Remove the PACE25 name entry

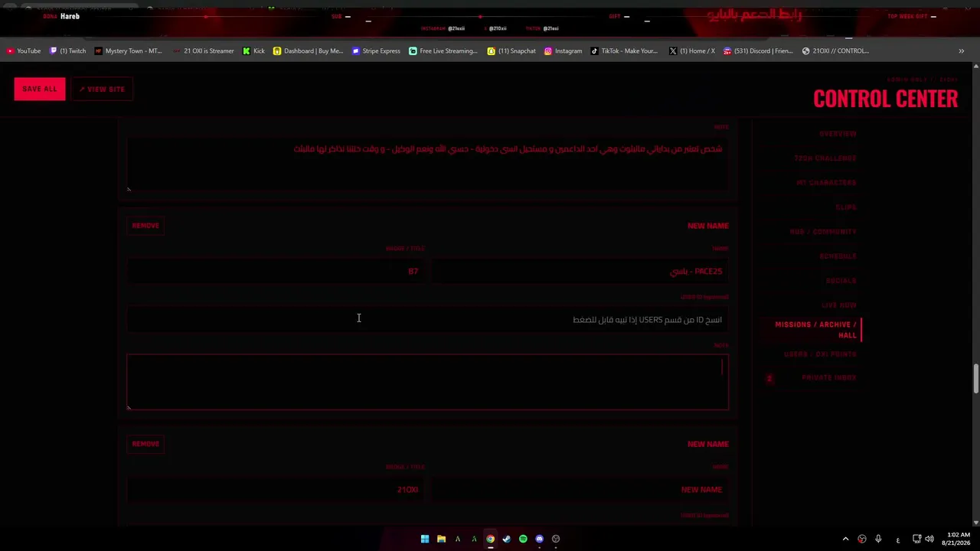point(145,226)
